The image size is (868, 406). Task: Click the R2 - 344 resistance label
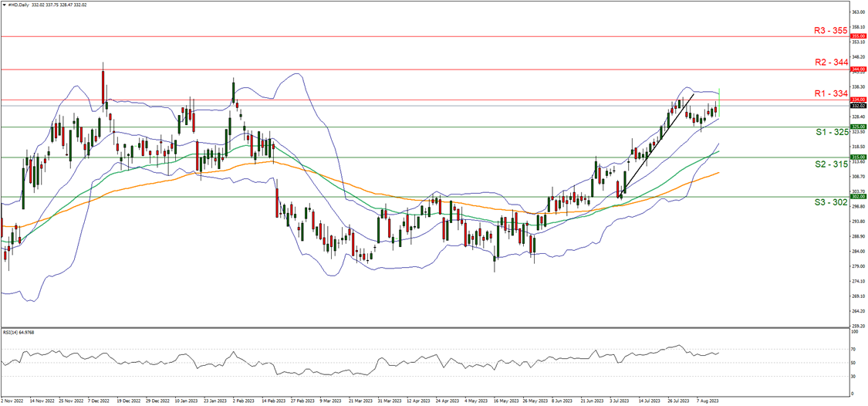[x=831, y=63]
